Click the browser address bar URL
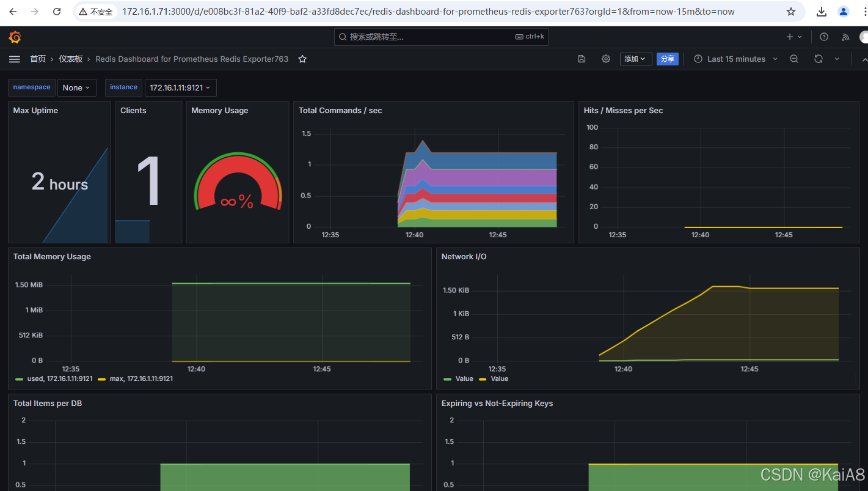This screenshot has height=491, width=868. tap(428, 12)
